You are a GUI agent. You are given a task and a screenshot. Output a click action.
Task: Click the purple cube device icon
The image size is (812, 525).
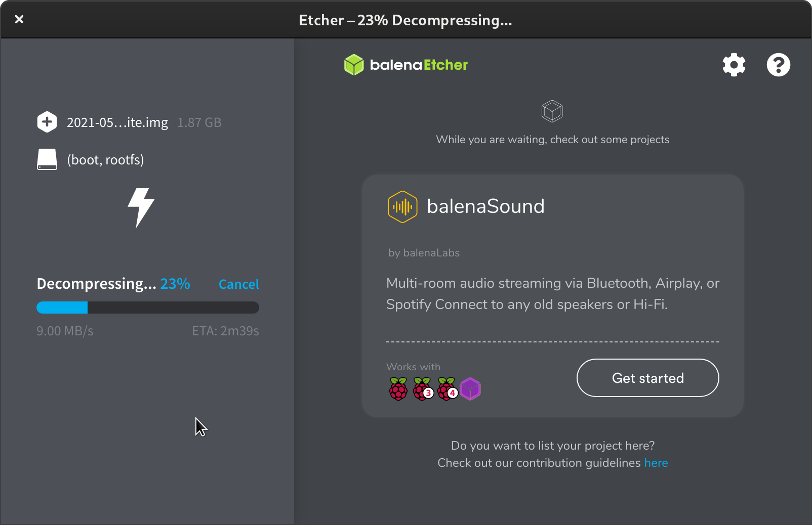coord(470,389)
